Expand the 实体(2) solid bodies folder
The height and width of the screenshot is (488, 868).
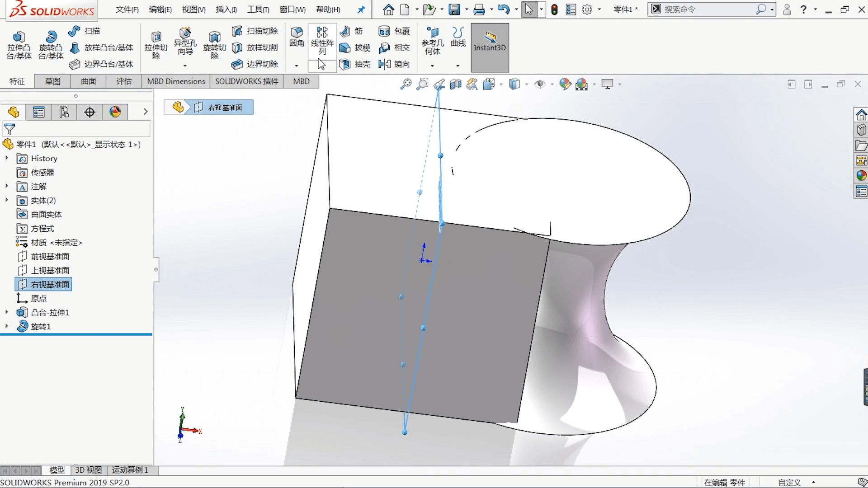pos(6,200)
